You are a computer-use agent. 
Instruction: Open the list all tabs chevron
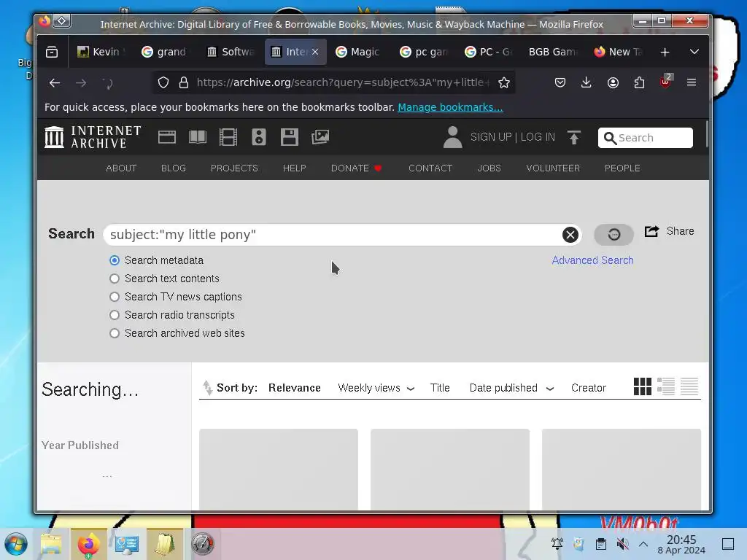[694, 52]
